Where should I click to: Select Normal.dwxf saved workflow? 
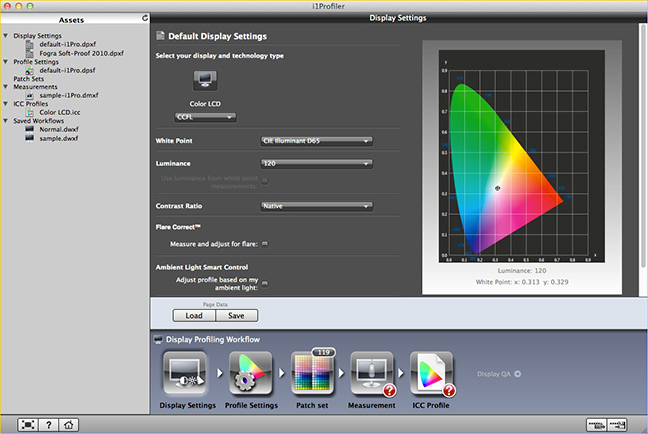click(59, 129)
